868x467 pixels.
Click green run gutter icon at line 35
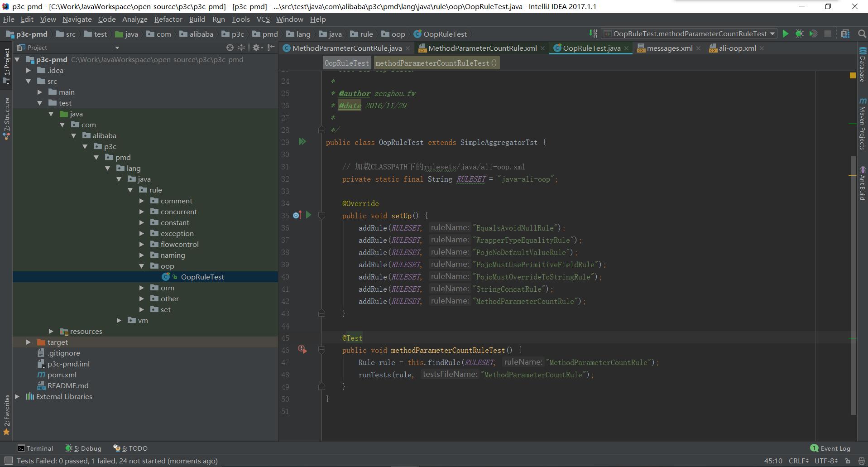(x=308, y=215)
